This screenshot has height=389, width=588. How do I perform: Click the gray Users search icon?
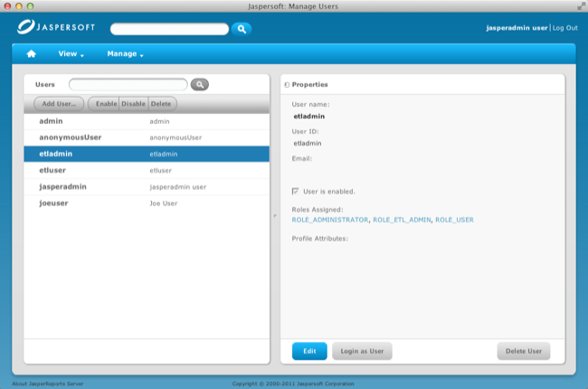pyautogui.click(x=200, y=84)
